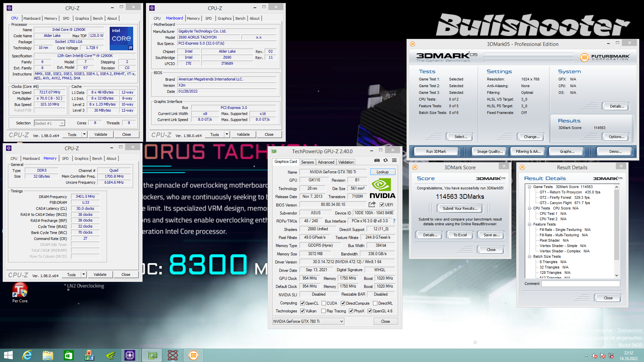Open NVIDIA taskbar icon
The height and width of the screenshot is (362, 644).
click(x=110, y=355)
